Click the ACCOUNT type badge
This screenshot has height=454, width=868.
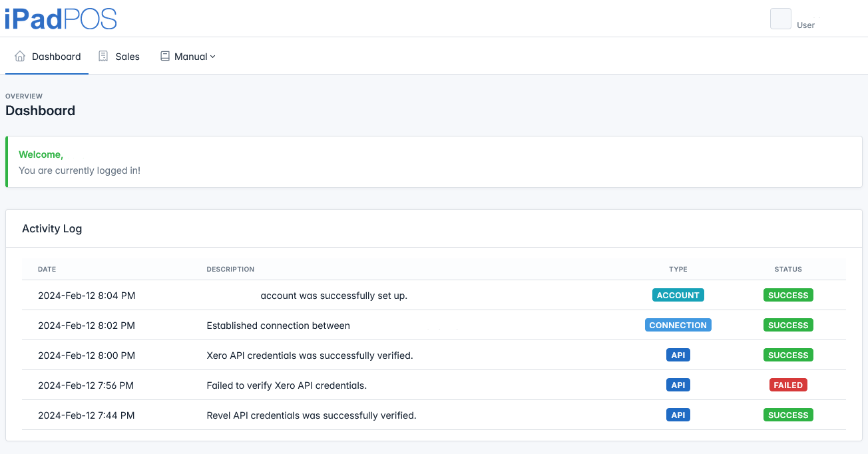coord(678,296)
